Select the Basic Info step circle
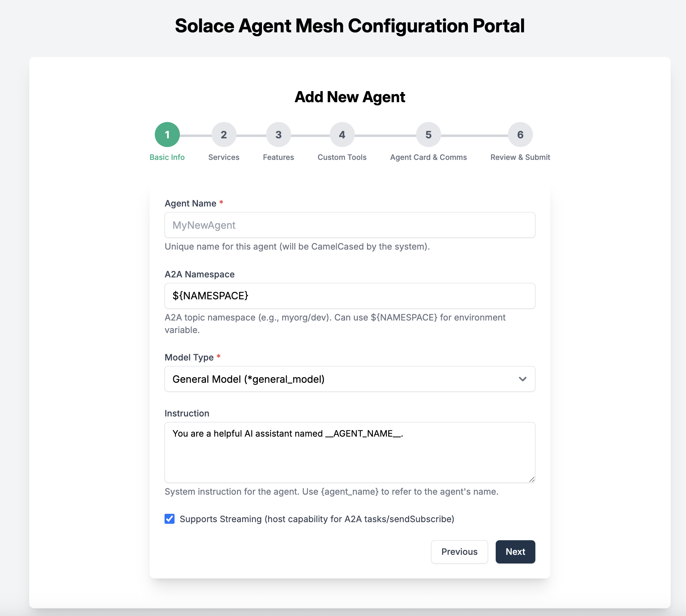The image size is (686, 616). click(x=167, y=135)
